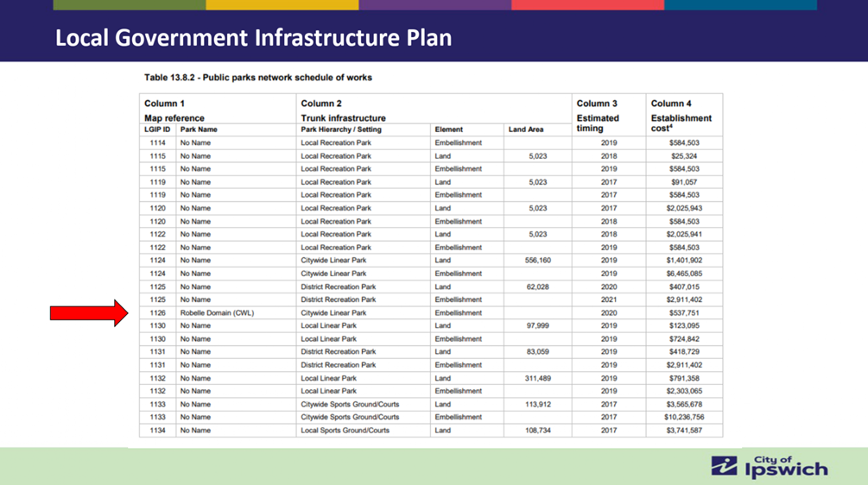The image size is (868, 485).
Task: Click LGIP ID cell '1126'
Action: [x=158, y=313]
